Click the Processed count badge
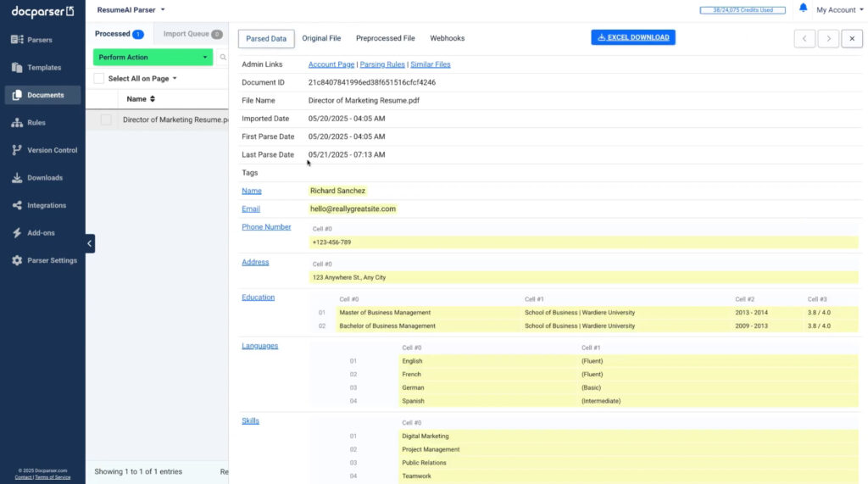 pyautogui.click(x=138, y=35)
